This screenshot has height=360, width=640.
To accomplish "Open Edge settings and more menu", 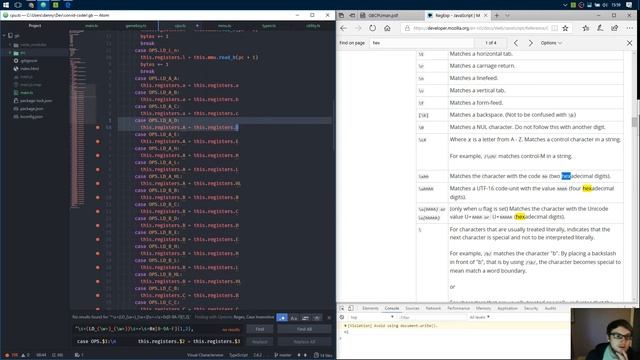I will click(x=629, y=28).
